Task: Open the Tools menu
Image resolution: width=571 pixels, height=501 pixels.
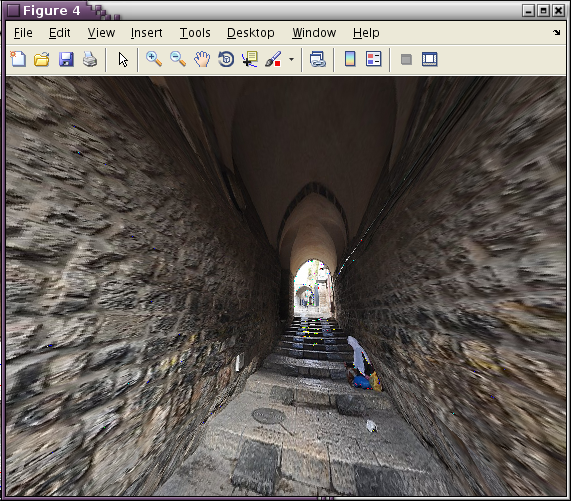Action: (x=195, y=33)
